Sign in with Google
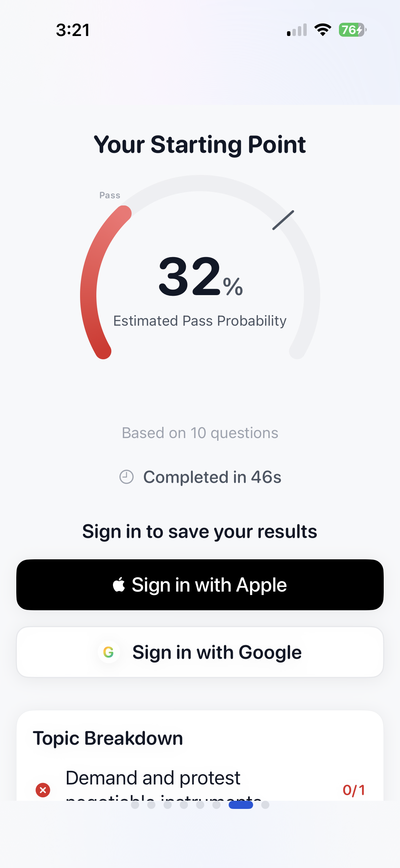Viewport: 400px width, 868px height. [x=200, y=651]
